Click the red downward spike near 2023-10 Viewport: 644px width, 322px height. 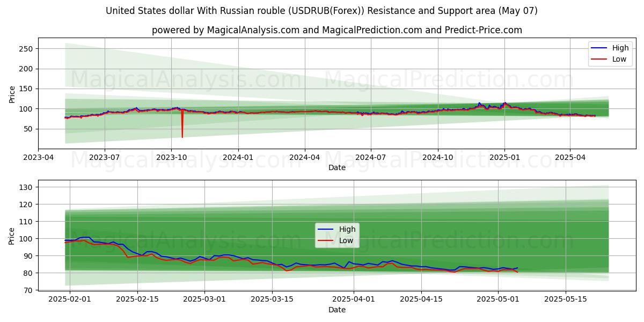point(182,125)
